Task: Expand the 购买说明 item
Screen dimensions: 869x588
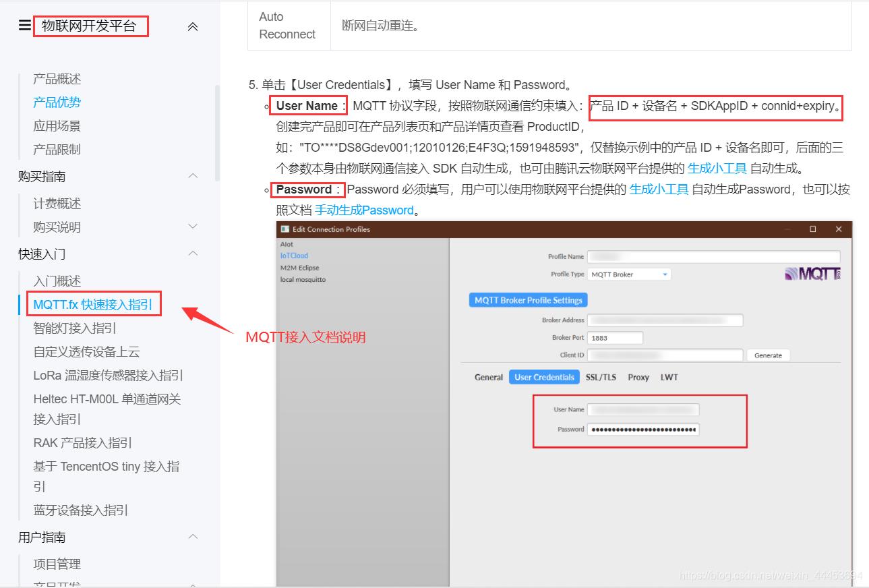Action: coord(193,227)
